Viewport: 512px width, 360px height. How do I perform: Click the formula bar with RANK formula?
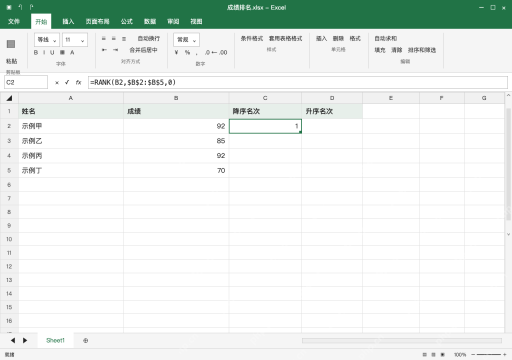pyautogui.click(x=298, y=82)
